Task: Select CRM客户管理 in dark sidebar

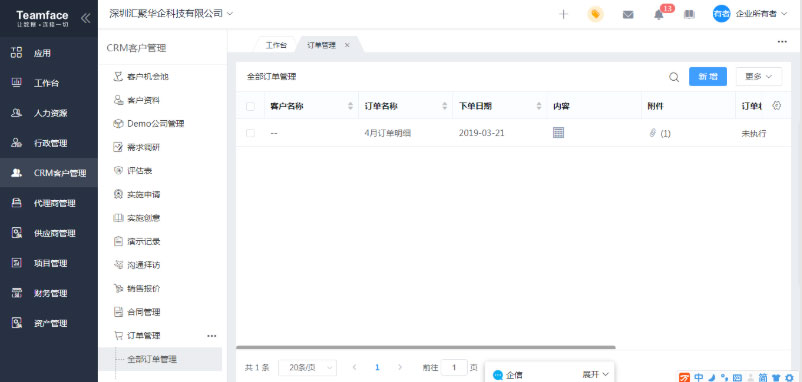Action: coord(49,173)
